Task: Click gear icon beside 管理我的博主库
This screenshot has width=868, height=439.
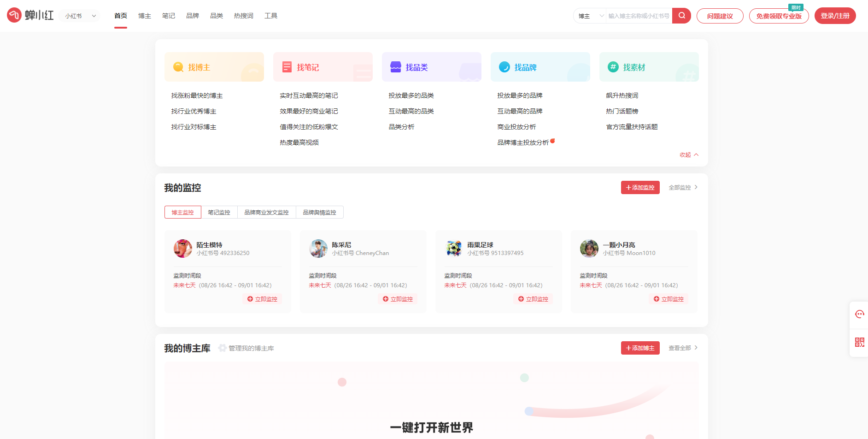Action: coord(223,348)
